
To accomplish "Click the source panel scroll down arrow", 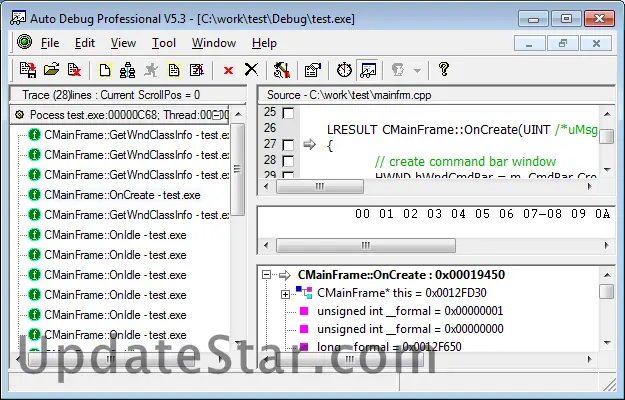I will point(607,170).
